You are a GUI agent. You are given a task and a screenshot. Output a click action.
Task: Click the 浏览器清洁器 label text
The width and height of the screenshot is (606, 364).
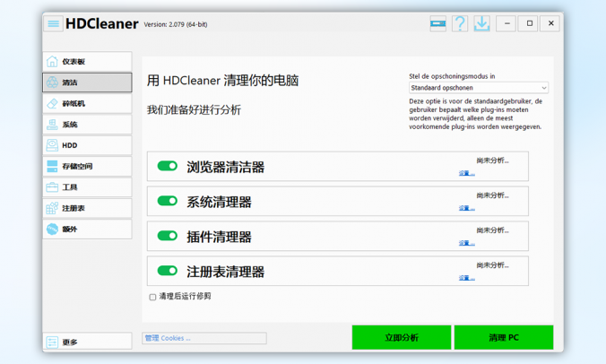click(x=226, y=167)
